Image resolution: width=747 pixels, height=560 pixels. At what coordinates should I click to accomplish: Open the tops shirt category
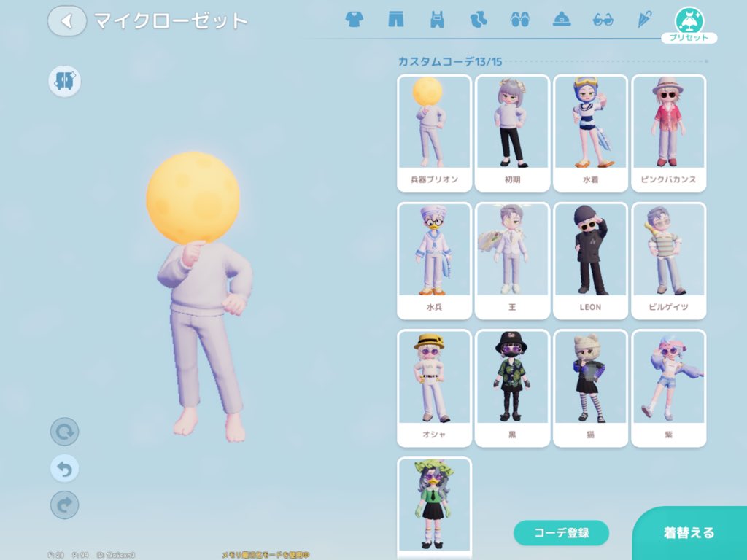tap(354, 20)
